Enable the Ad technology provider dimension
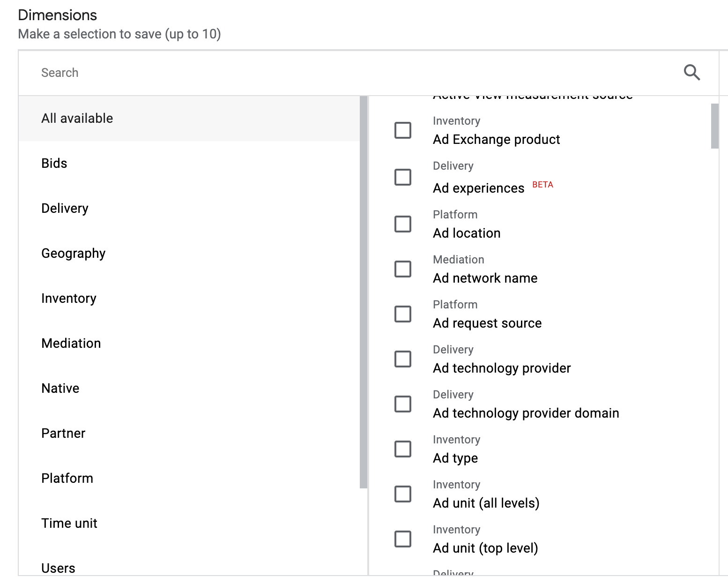Screen dimensions: 728x584 click(403, 359)
